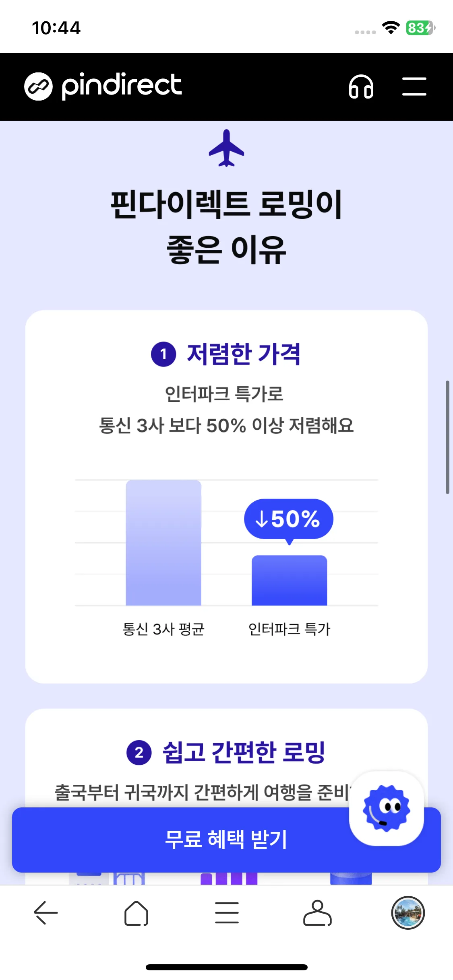
Task: Tap 무료 혜택 받기 button
Action: [x=226, y=840]
